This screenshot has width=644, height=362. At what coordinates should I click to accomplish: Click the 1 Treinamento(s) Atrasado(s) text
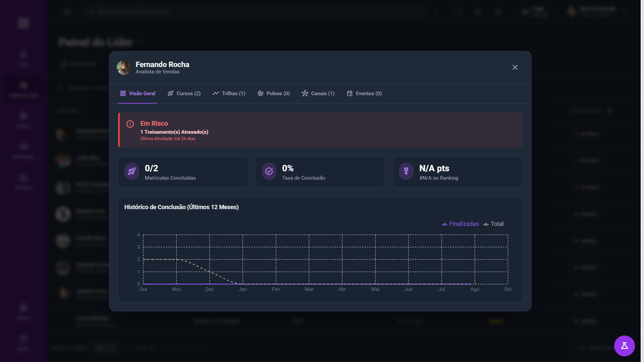(x=174, y=132)
